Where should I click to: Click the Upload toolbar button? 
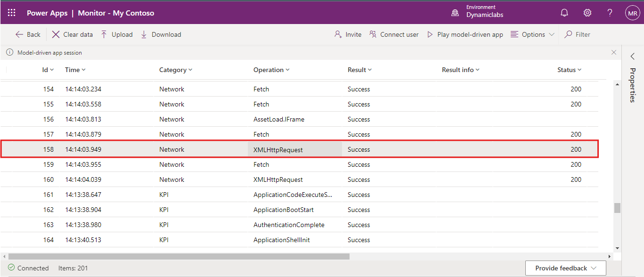point(117,34)
